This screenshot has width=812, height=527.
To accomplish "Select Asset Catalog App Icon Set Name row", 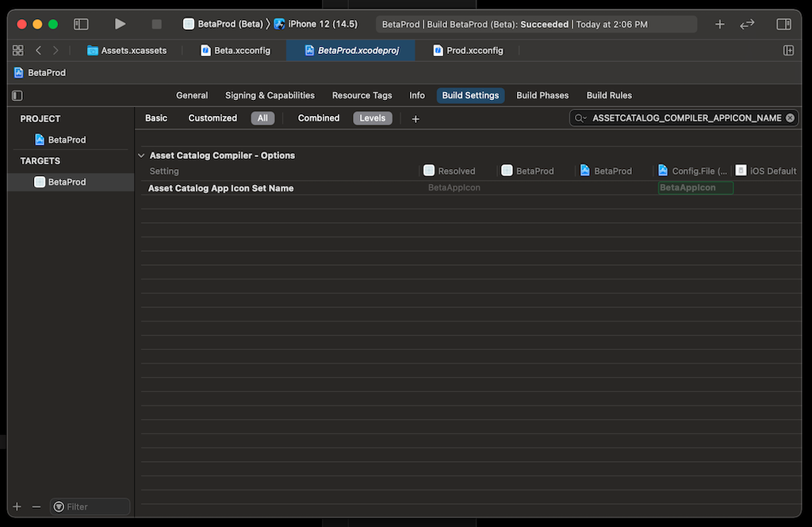I will [470, 187].
